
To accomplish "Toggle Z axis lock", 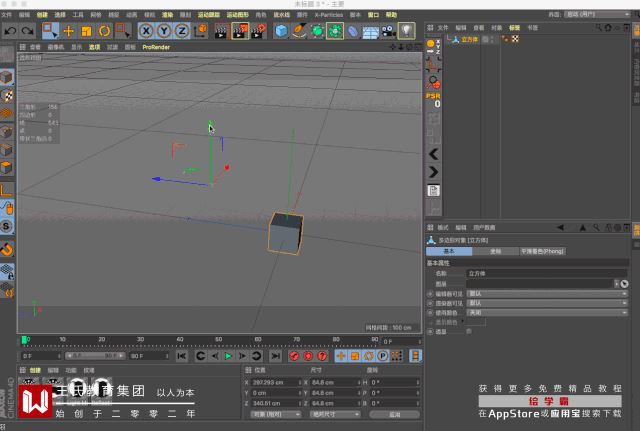I will [x=182, y=31].
